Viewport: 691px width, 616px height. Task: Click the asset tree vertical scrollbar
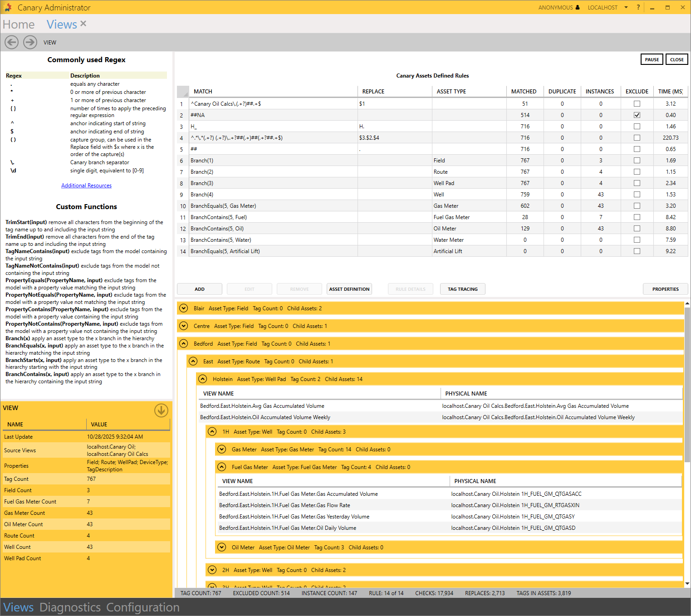pyautogui.click(x=687, y=386)
